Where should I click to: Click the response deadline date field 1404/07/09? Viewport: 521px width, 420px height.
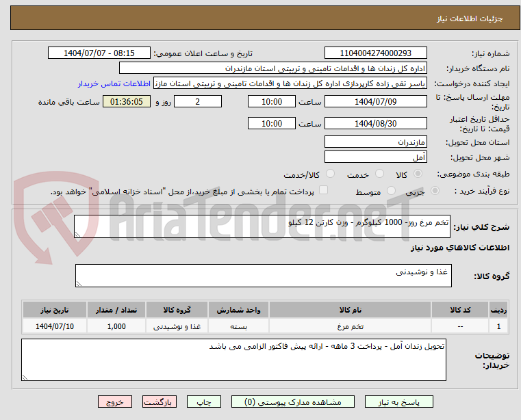(x=375, y=101)
